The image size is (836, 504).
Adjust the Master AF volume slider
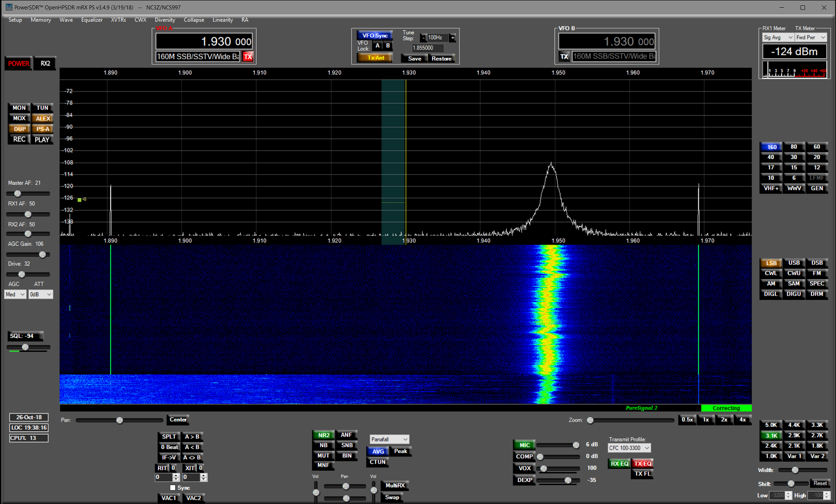[x=18, y=194]
